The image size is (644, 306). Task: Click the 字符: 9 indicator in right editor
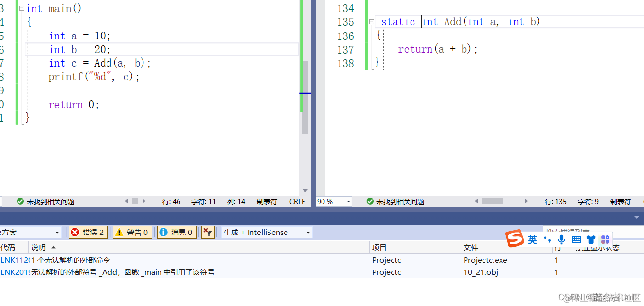588,201
